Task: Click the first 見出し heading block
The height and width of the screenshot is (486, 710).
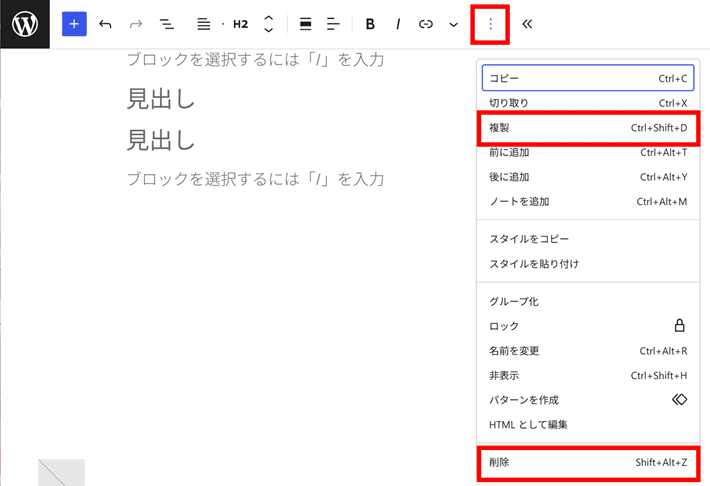Action: [161, 99]
